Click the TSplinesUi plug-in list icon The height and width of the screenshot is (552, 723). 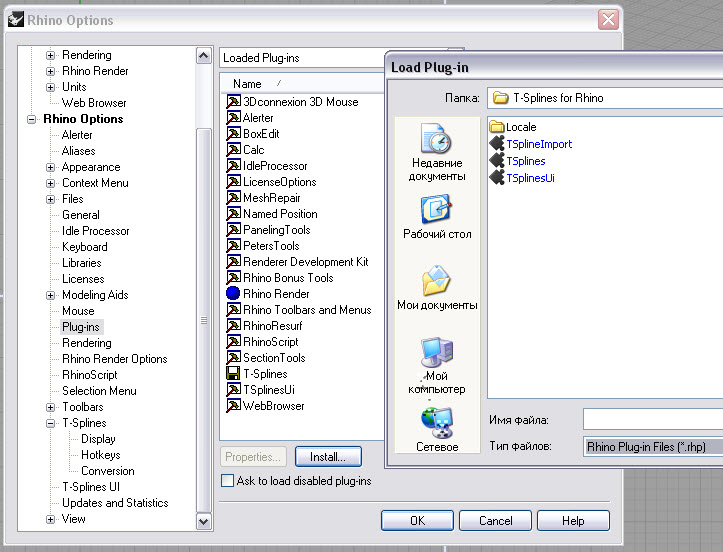point(233,389)
